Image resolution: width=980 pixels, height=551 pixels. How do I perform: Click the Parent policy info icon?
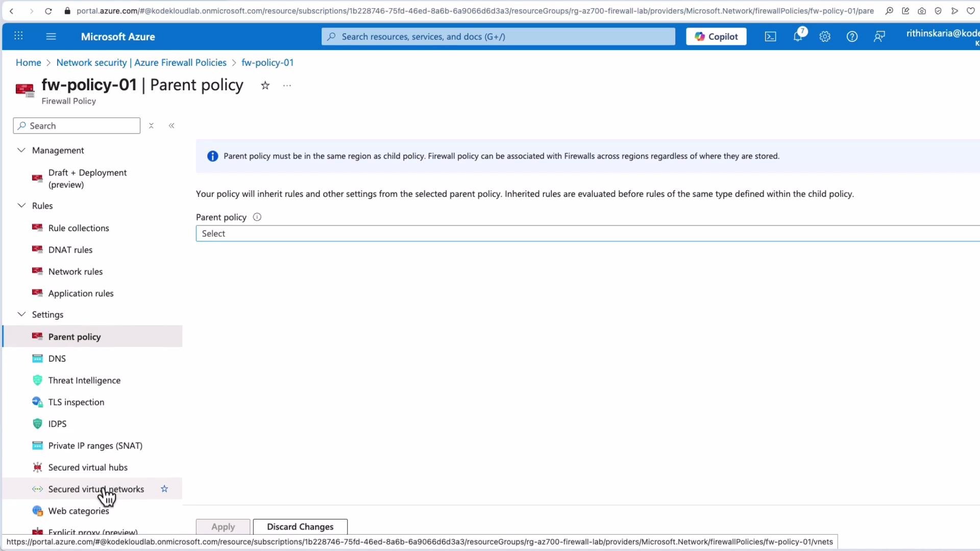(257, 217)
